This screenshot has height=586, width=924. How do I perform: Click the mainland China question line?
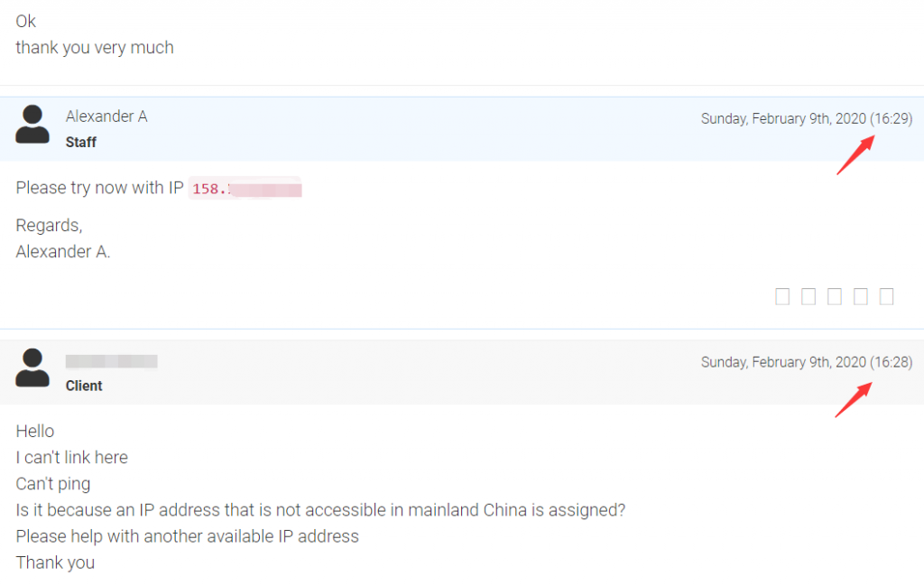[x=320, y=510]
